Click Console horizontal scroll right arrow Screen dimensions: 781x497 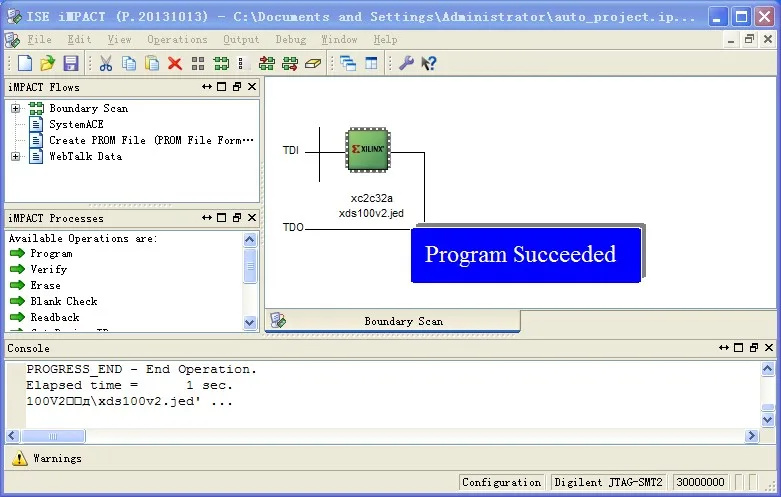752,436
